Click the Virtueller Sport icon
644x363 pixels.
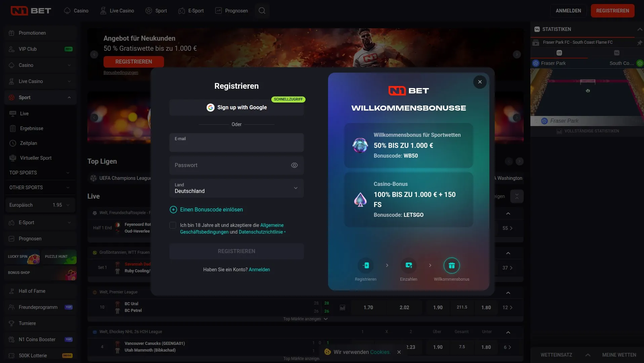13,158
